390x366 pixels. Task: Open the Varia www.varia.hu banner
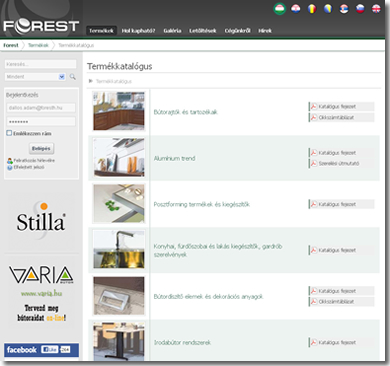tap(41, 293)
